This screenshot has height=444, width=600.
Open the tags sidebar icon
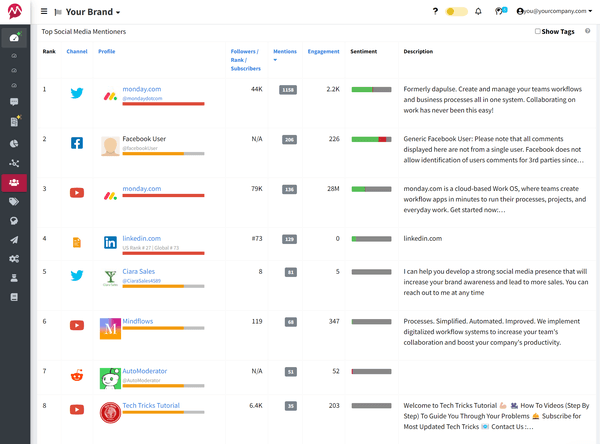(x=14, y=201)
